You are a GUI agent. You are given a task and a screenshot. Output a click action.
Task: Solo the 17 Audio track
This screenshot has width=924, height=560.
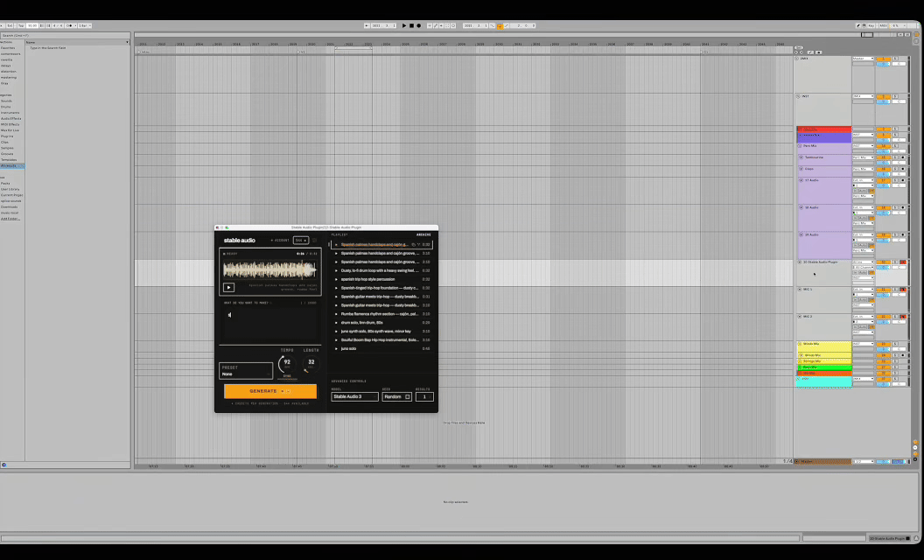[x=896, y=180]
